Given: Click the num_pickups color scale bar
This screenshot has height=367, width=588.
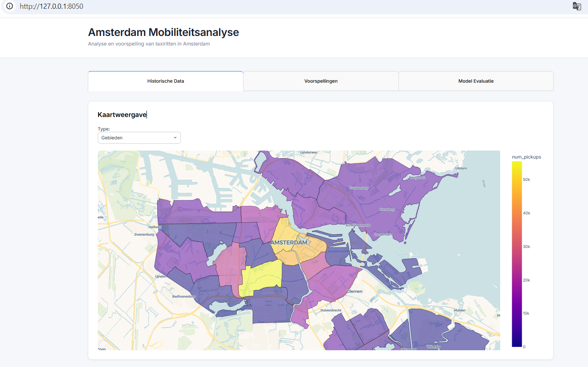Looking at the screenshot, I should [x=517, y=254].
